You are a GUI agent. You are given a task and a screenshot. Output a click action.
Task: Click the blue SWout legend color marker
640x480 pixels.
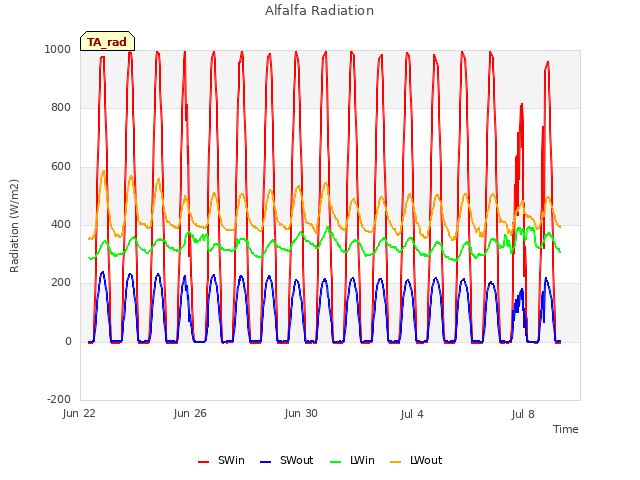[265, 462]
